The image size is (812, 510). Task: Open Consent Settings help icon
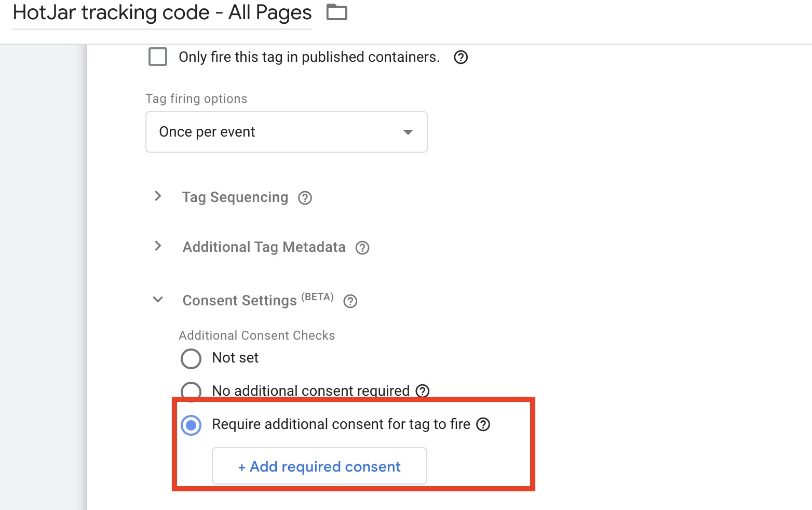tap(350, 301)
